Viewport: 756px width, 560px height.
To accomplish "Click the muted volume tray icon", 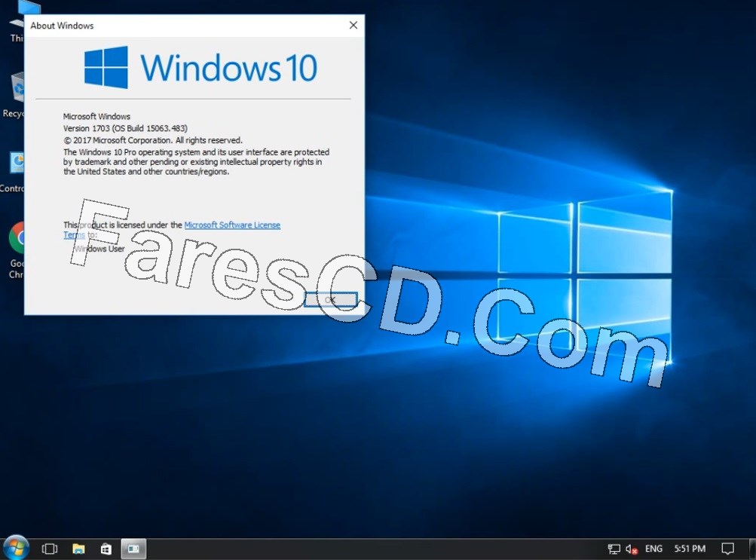I will pos(632,549).
